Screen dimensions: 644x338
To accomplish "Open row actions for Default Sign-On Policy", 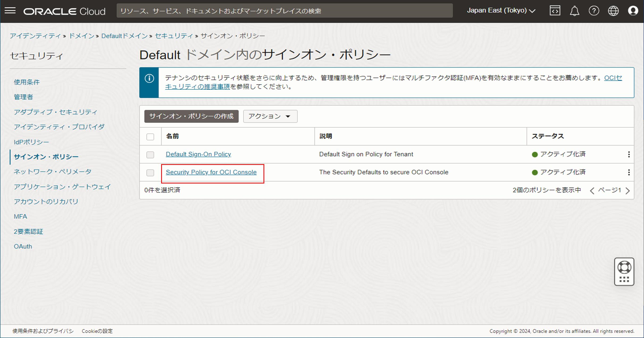I will pyautogui.click(x=629, y=154).
